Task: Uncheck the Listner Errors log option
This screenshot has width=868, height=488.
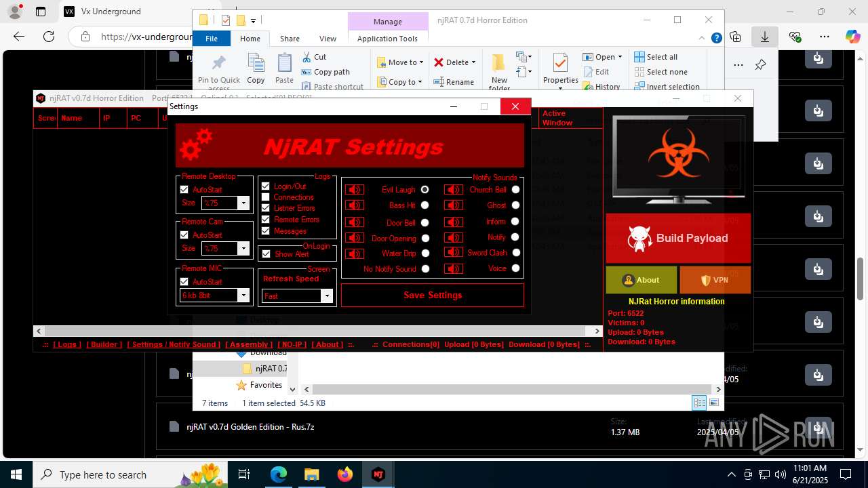Action: (x=266, y=208)
